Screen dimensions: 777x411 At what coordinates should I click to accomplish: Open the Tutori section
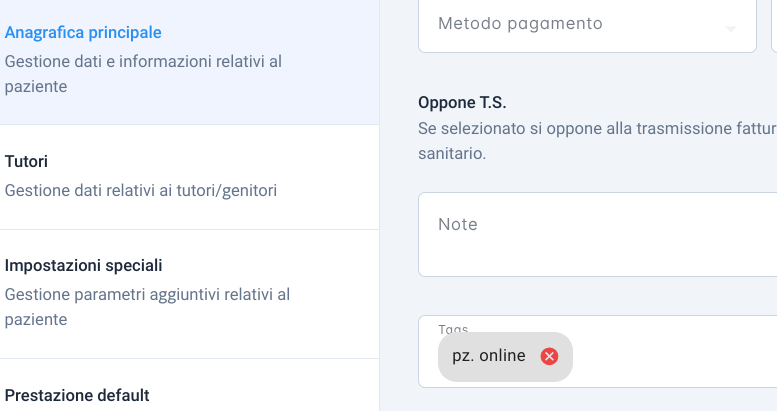pos(189,177)
